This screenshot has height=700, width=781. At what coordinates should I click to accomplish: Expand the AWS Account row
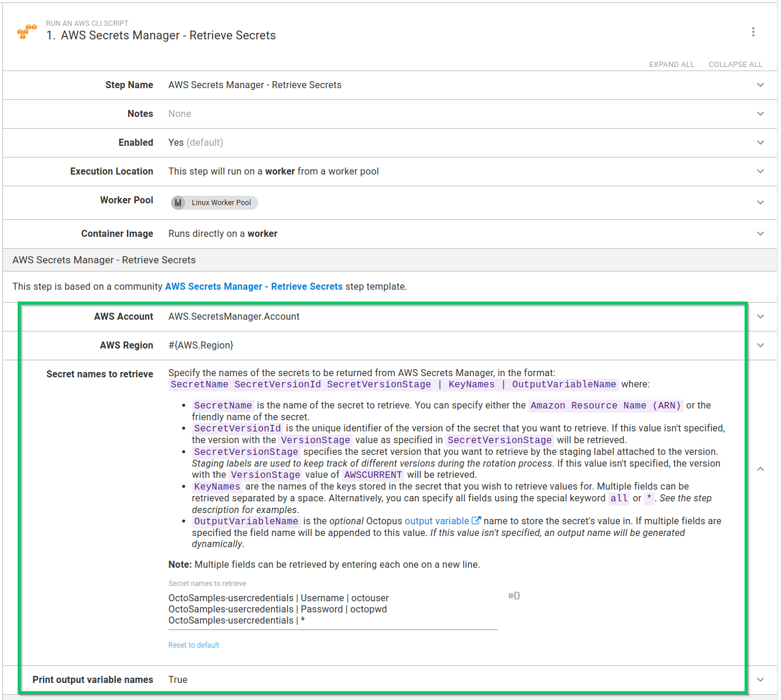760,316
